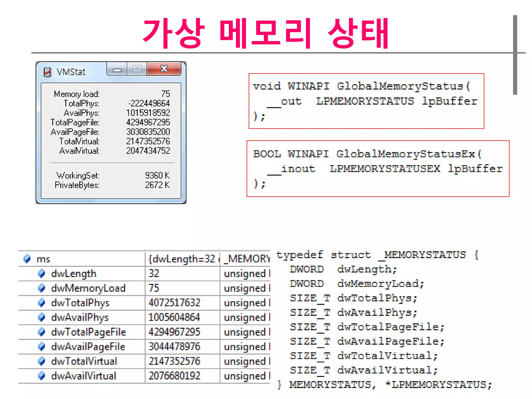Click the SIZE_T dwTotalPageFile struct member line
This screenshot has height=399, width=532.
(x=367, y=327)
